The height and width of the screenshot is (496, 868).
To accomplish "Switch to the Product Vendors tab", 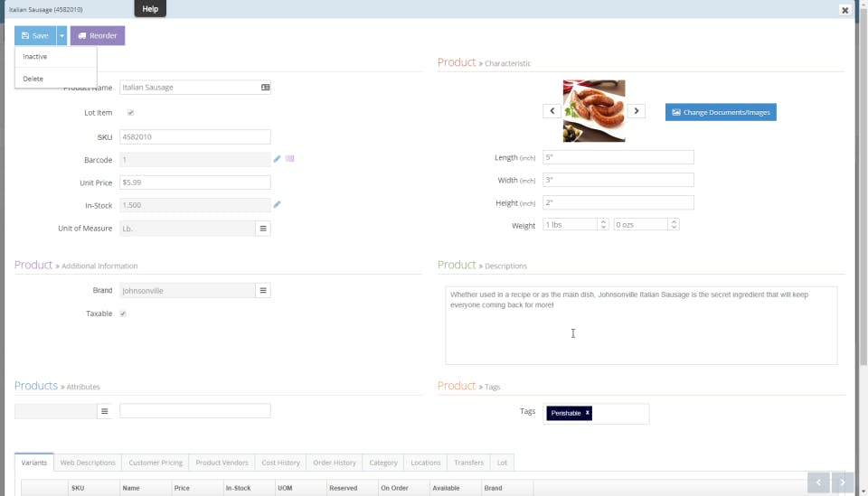I will 222,463.
